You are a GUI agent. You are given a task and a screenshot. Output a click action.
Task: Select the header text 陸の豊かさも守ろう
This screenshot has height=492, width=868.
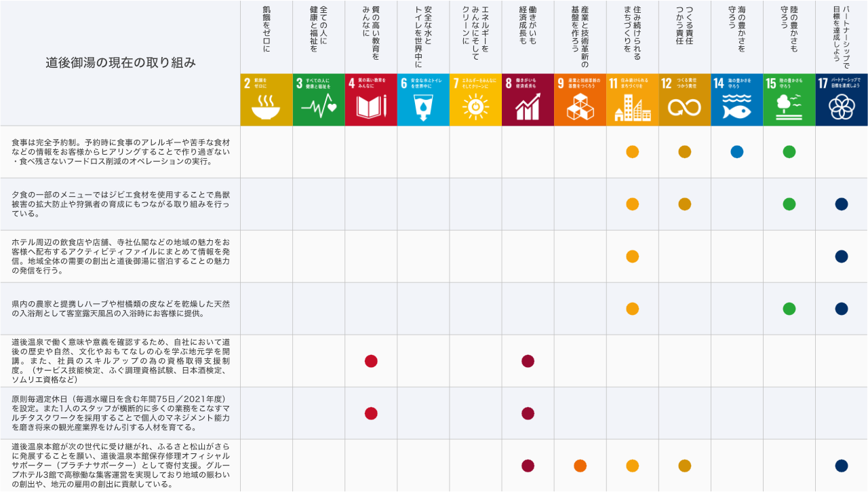point(789,29)
